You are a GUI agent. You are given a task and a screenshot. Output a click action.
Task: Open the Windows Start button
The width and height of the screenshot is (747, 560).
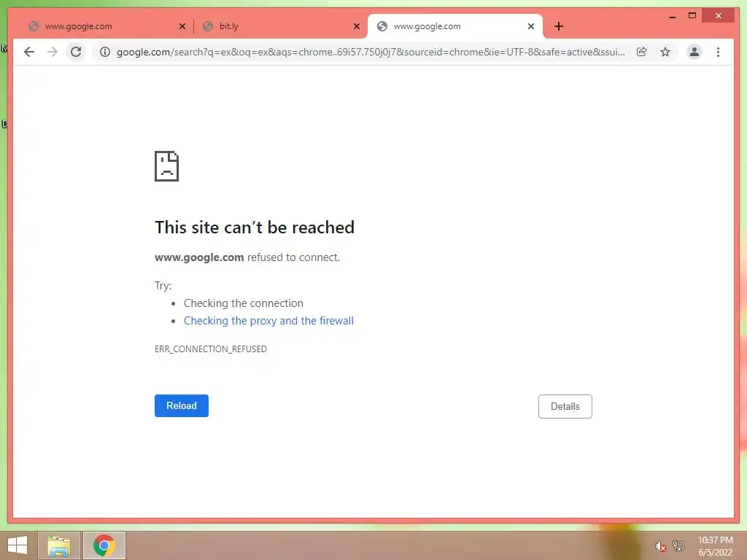(x=18, y=545)
